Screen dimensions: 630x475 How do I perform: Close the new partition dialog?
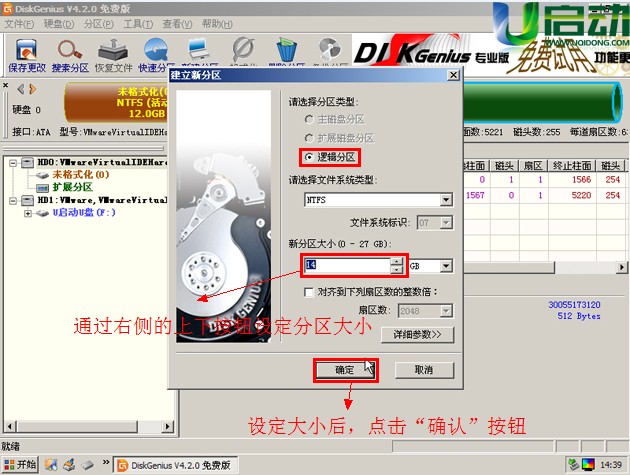[x=453, y=75]
